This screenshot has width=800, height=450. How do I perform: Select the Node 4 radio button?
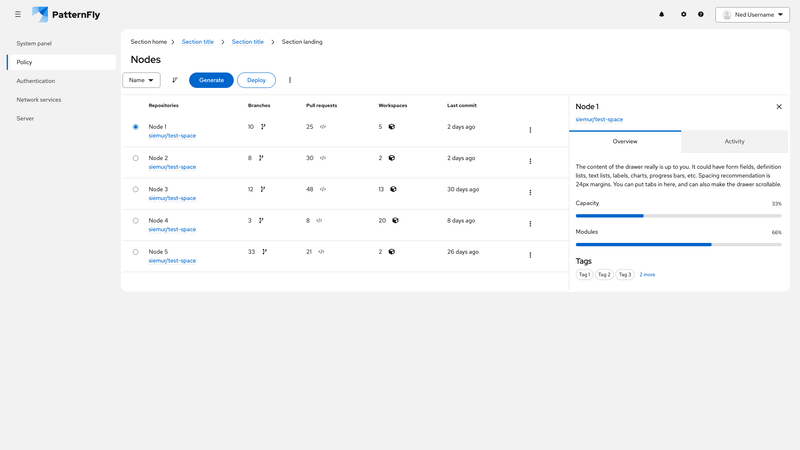(x=135, y=220)
